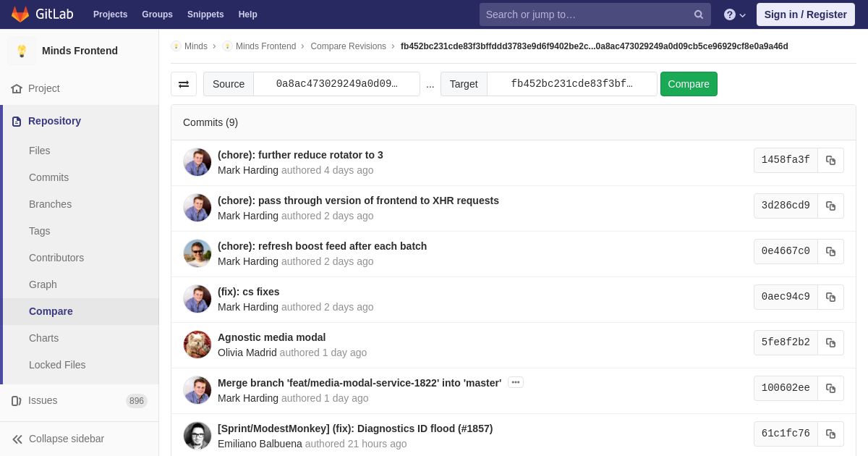This screenshot has height=456, width=868.
Task: Open the Help question mark menu
Action: point(735,14)
